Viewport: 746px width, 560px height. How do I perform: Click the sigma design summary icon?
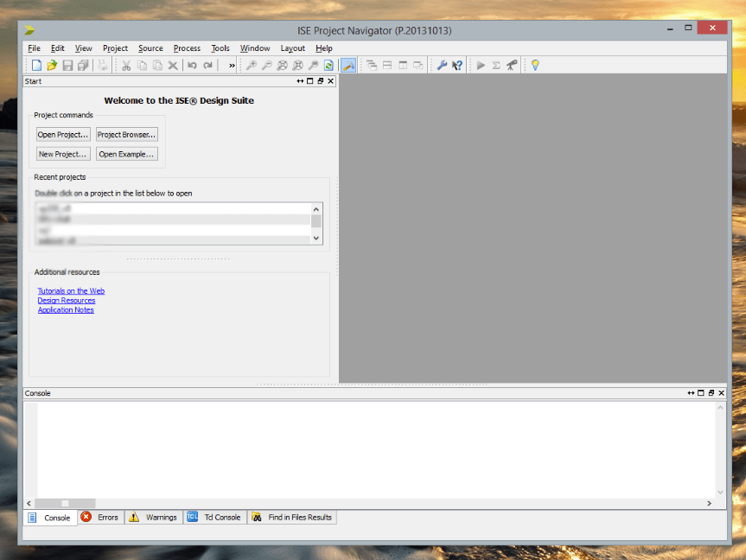pos(496,65)
